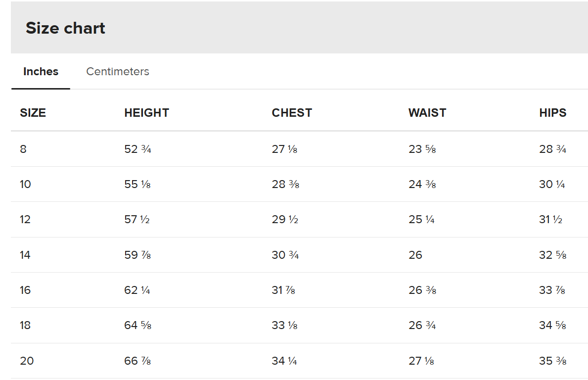588x380 pixels.
Task: Click the HIPS column header
Action: coord(552,113)
